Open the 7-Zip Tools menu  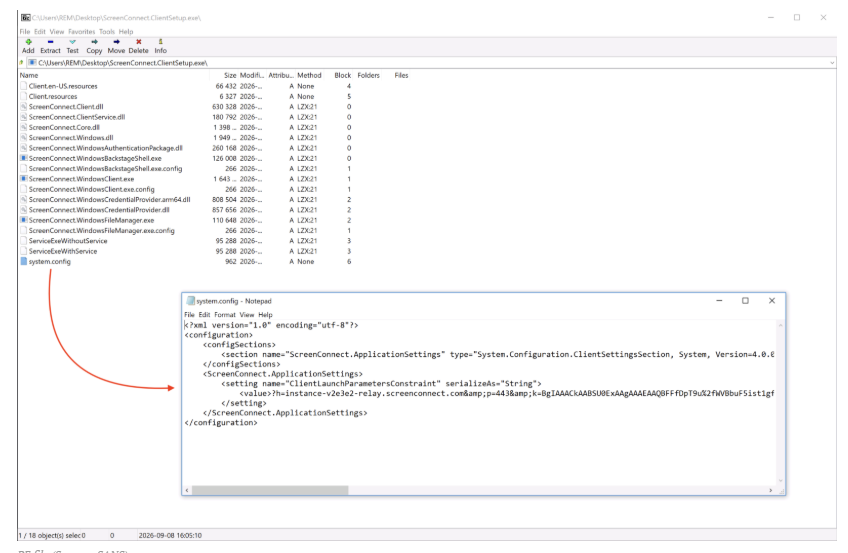click(107, 32)
